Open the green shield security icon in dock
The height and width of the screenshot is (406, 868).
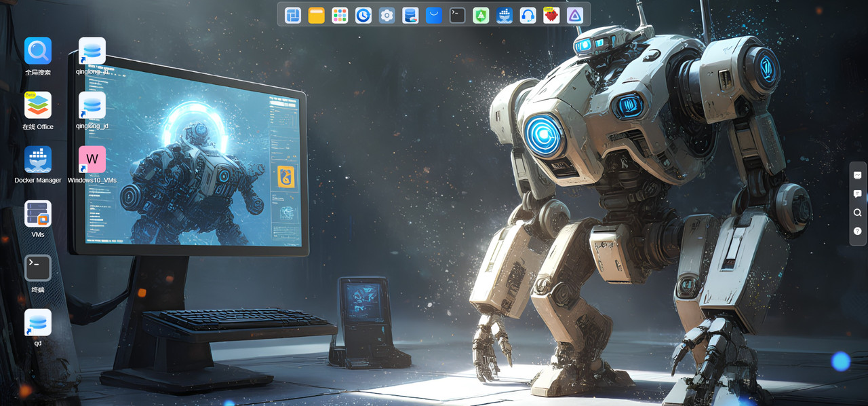[481, 15]
